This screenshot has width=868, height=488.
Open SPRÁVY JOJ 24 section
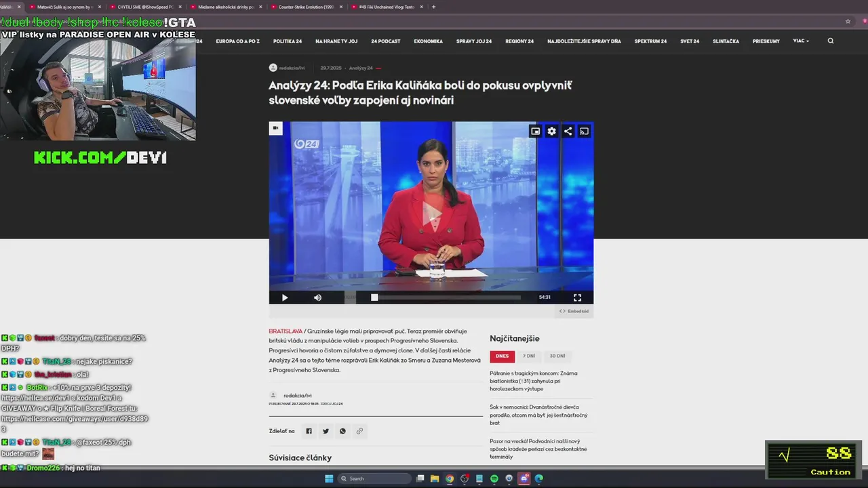(x=474, y=41)
